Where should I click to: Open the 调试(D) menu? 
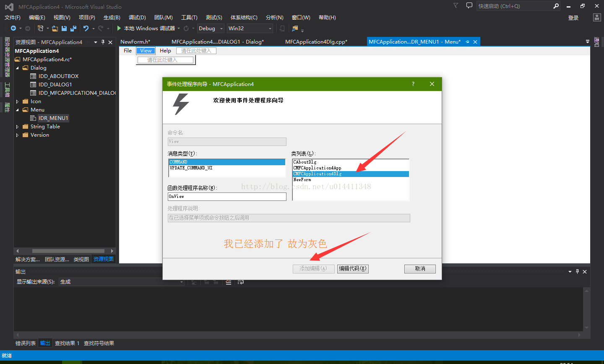(137, 17)
